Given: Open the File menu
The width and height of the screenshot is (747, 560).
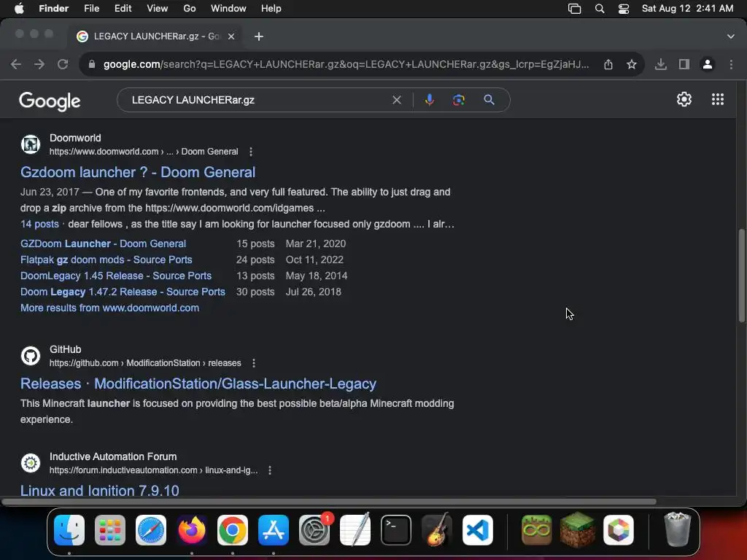Looking at the screenshot, I should click(x=91, y=9).
